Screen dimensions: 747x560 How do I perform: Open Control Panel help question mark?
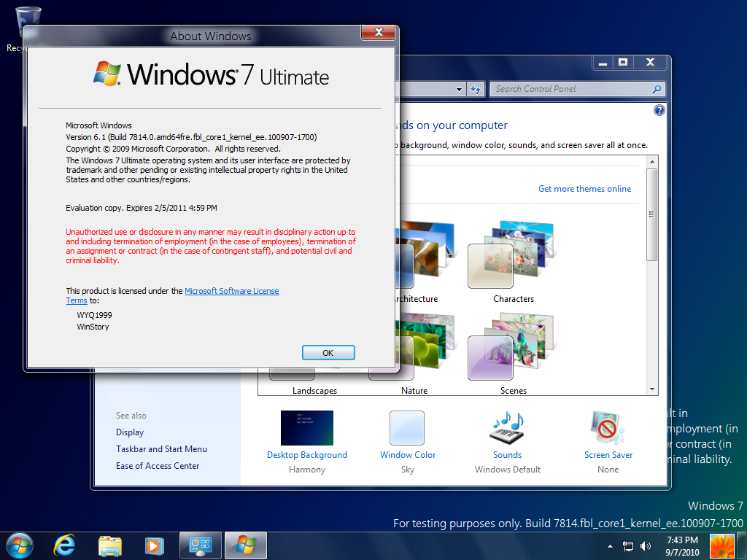[659, 111]
